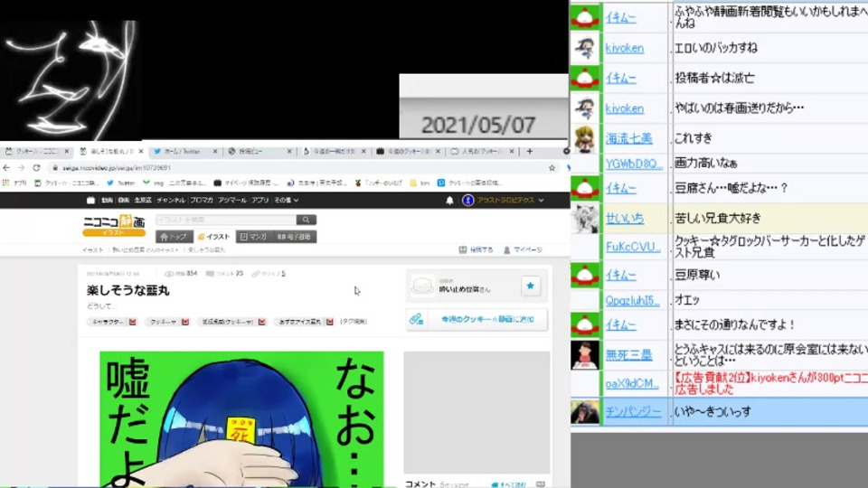Click the イラスト breadcrumb link
This screenshot has width=868, height=488.
tap(93, 250)
